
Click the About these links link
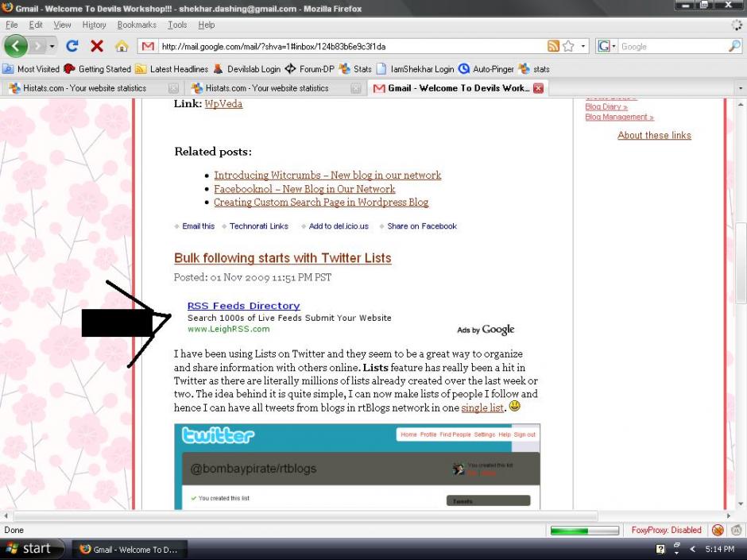654,135
